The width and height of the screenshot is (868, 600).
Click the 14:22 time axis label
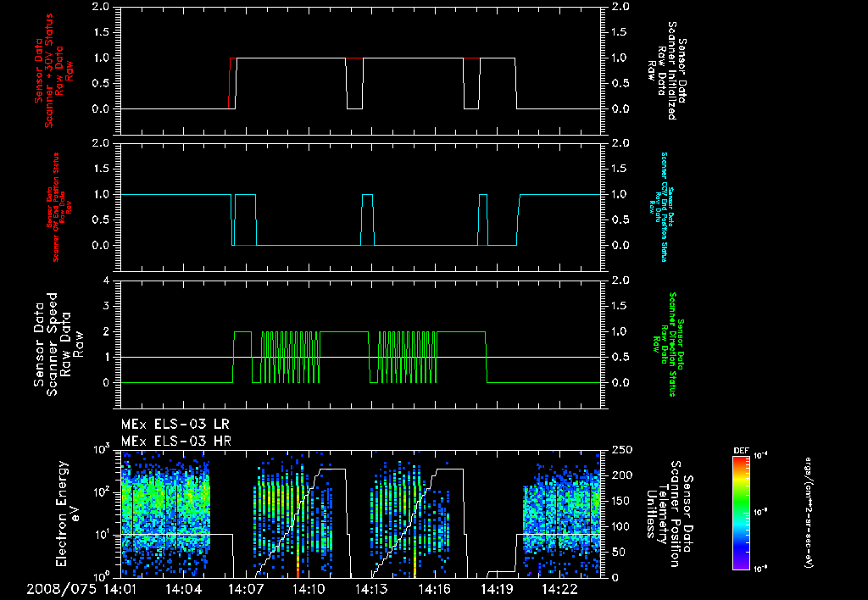click(x=559, y=589)
